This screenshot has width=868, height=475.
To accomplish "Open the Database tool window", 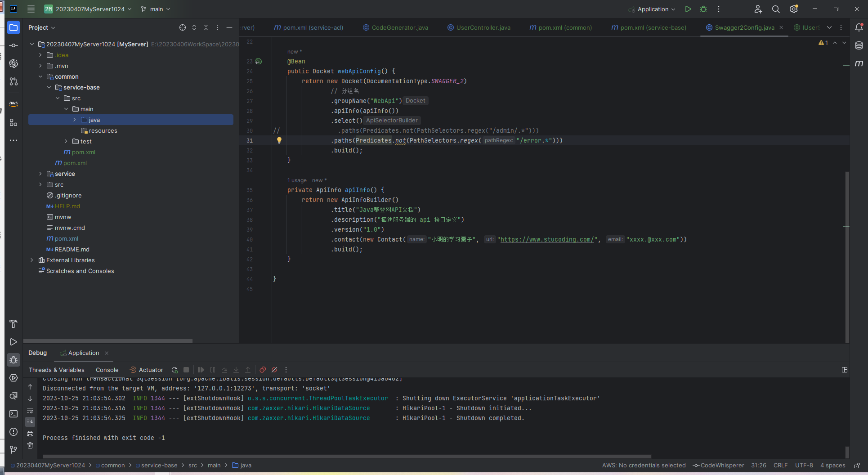I will (x=859, y=45).
